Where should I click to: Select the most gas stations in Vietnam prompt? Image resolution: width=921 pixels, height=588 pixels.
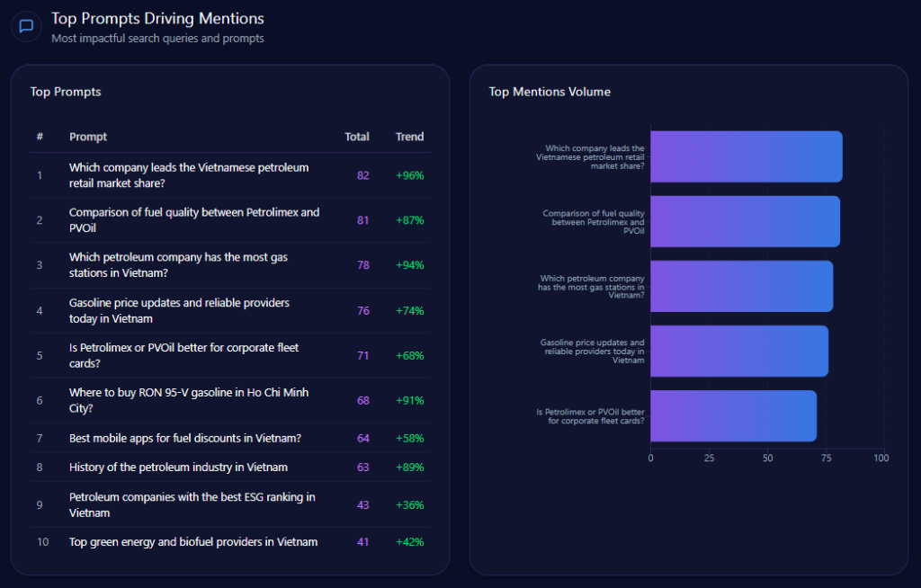pyautogui.click(x=178, y=265)
